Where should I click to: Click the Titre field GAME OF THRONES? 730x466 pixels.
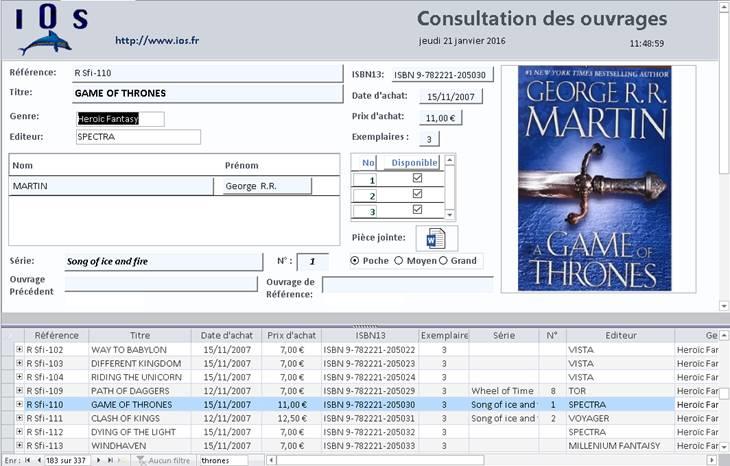(208, 93)
